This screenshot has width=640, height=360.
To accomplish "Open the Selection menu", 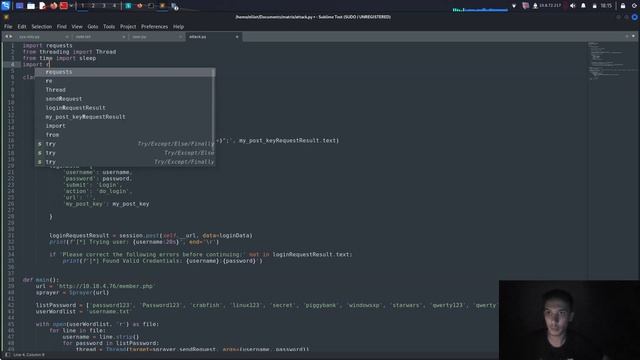I will click(x=42, y=27).
